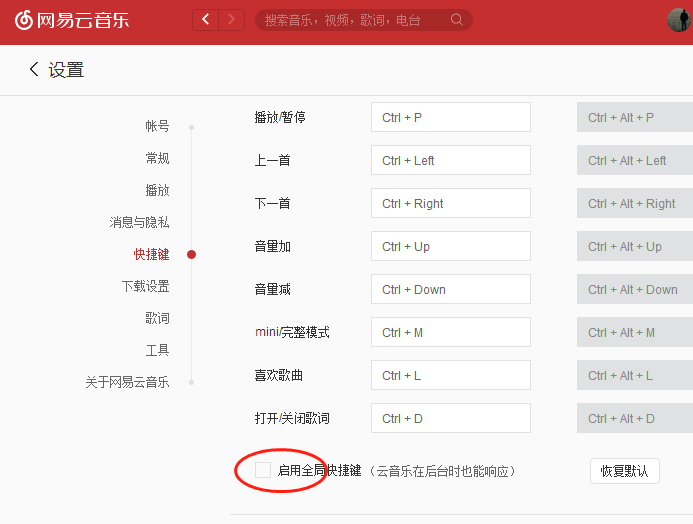Click the global shortcut field Ctrl + Alt + Up
This screenshot has height=524, width=693.
[635, 246]
